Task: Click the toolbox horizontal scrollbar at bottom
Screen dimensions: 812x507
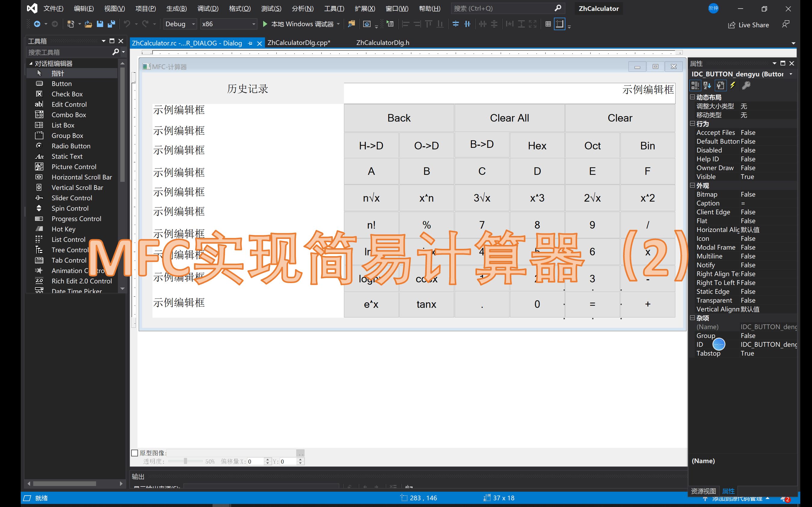Action: pos(64,484)
